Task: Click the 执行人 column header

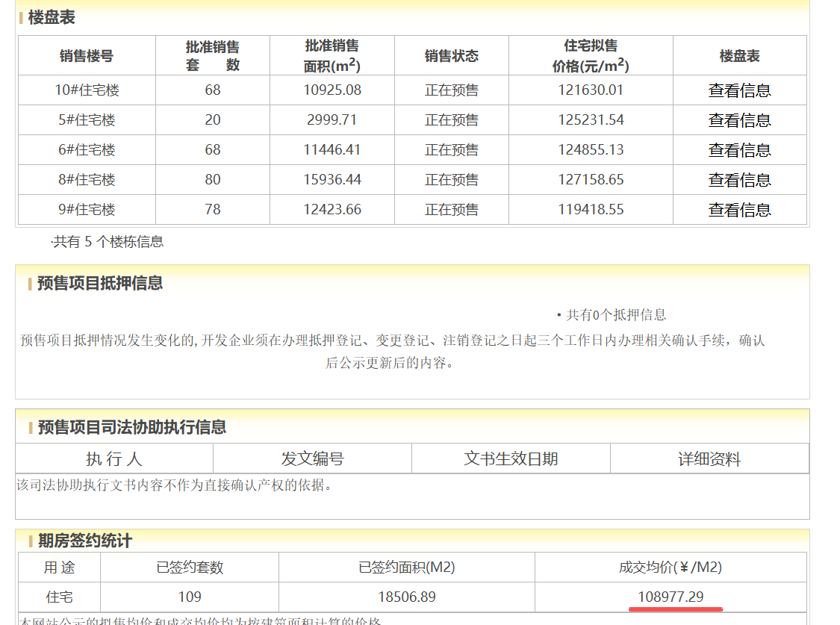Action: point(114,458)
